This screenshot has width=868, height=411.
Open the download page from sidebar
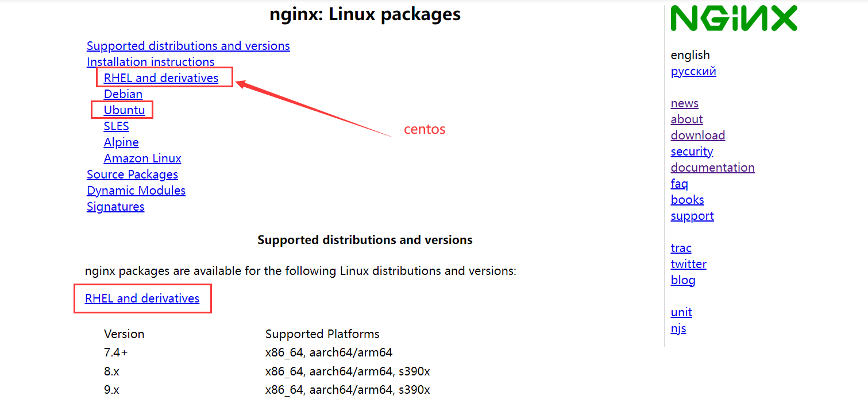point(698,135)
